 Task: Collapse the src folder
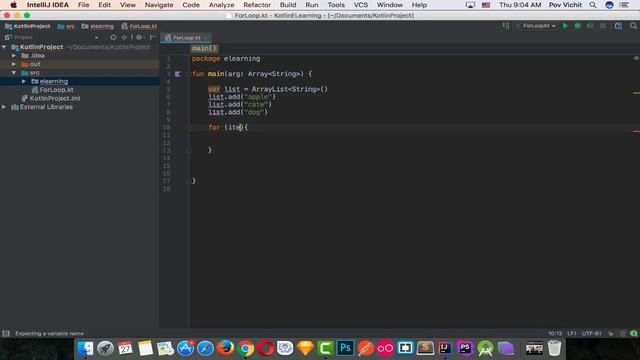coord(14,73)
